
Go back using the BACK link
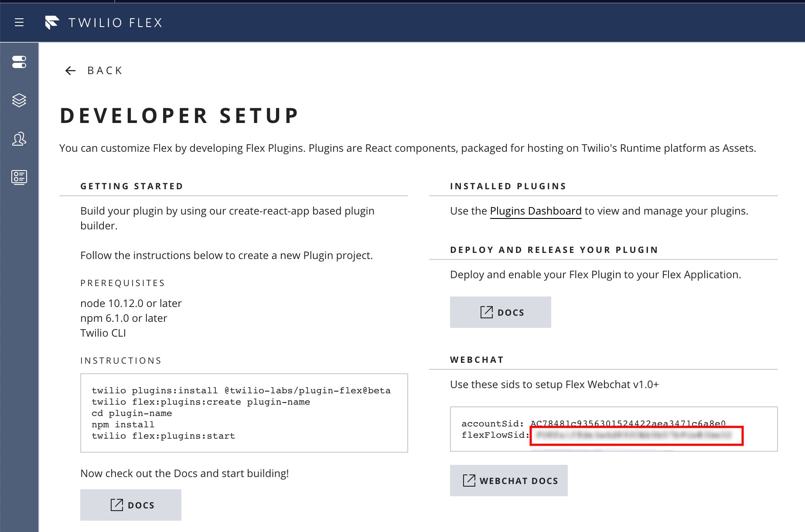pos(105,71)
